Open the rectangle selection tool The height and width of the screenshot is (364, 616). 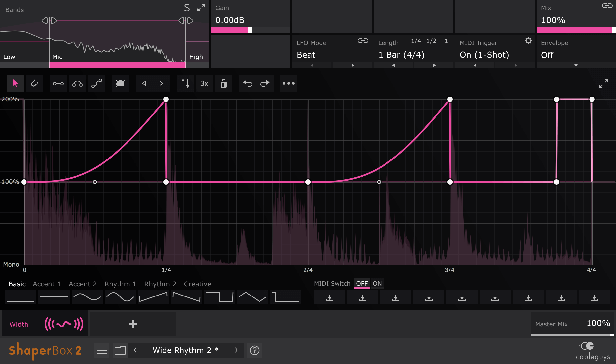coord(120,83)
